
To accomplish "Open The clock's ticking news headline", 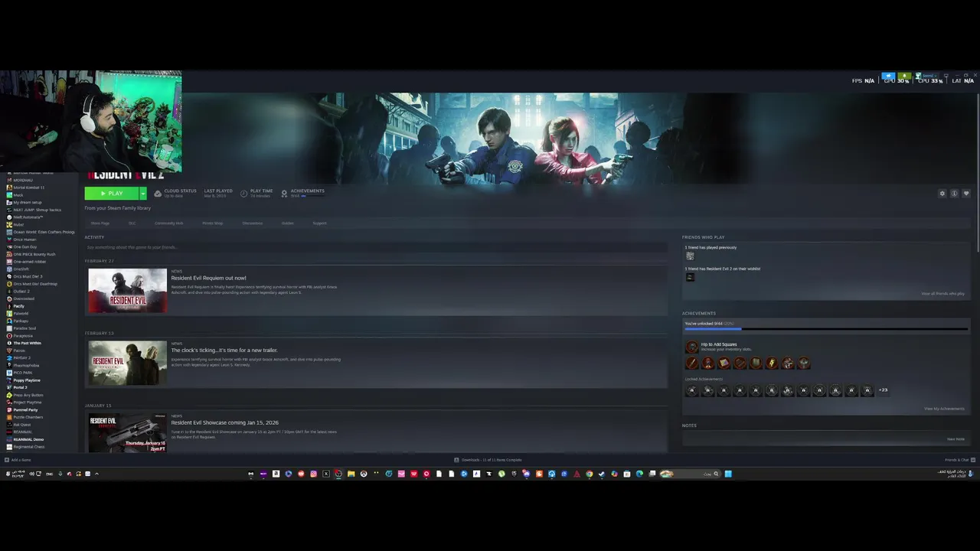I will (x=224, y=350).
